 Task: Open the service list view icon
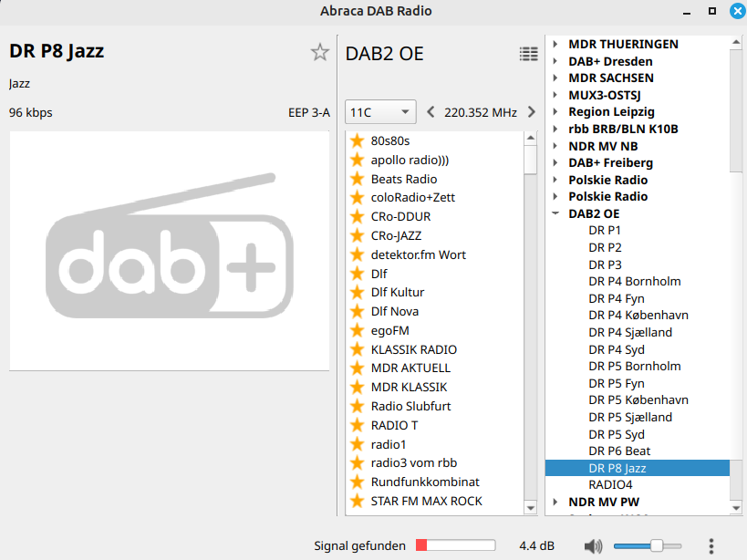(x=528, y=54)
